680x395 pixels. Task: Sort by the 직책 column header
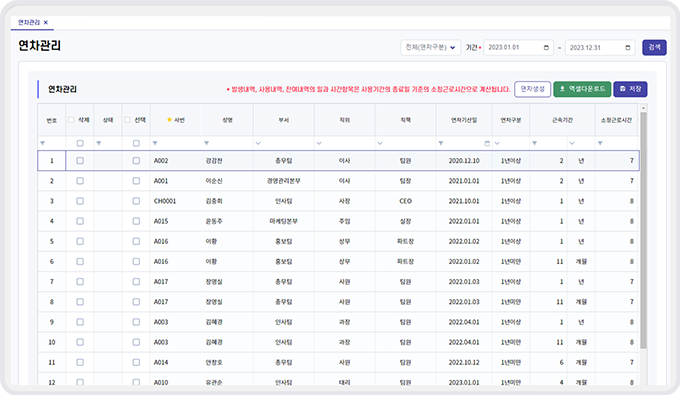click(x=405, y=120)
